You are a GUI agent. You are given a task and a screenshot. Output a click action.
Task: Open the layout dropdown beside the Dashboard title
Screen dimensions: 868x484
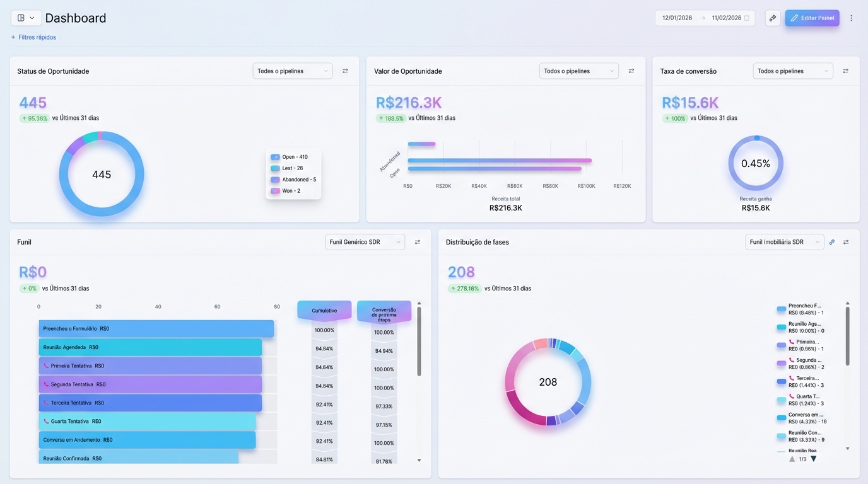tap(26, 18)
